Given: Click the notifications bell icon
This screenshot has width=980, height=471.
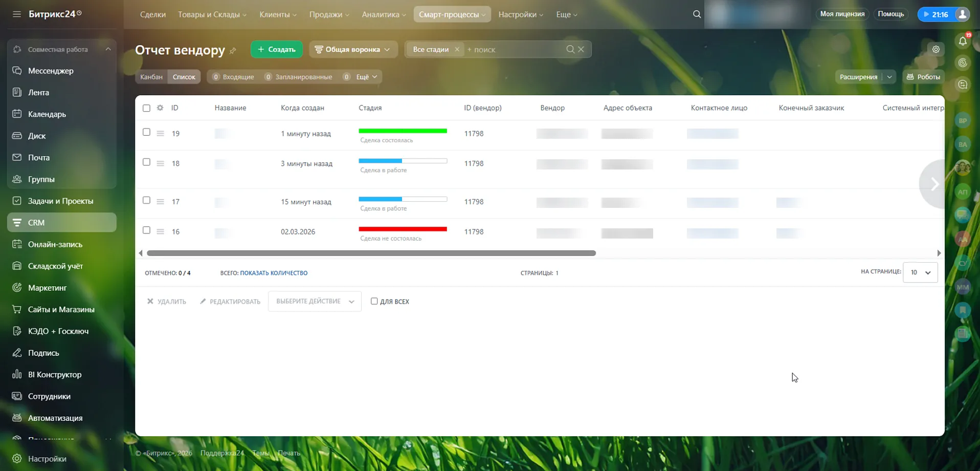Looking at the screenshot, I should 963,41.
